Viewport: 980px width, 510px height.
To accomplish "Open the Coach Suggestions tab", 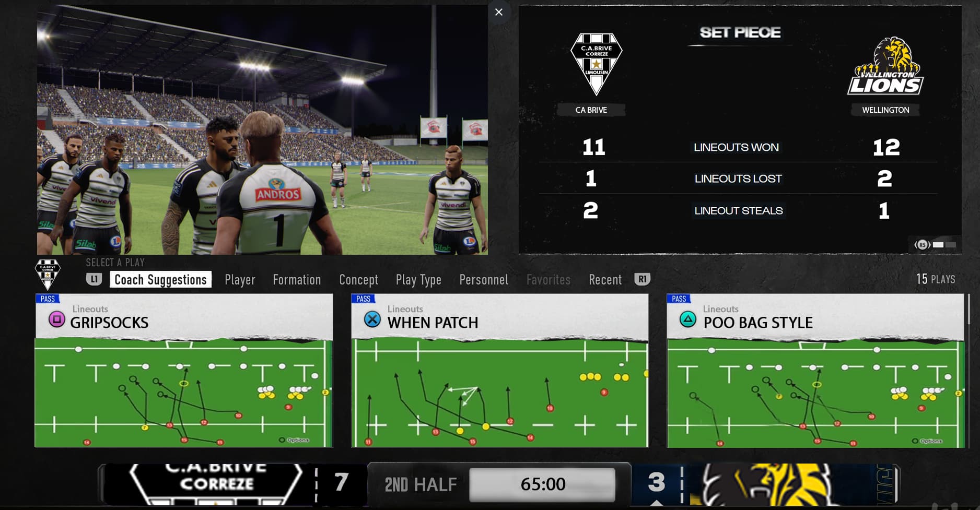I will pos(160,279).
